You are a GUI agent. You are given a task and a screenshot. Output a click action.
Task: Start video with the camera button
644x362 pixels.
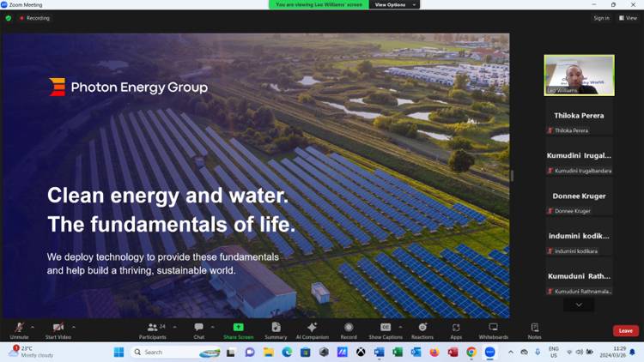[58, 330]
